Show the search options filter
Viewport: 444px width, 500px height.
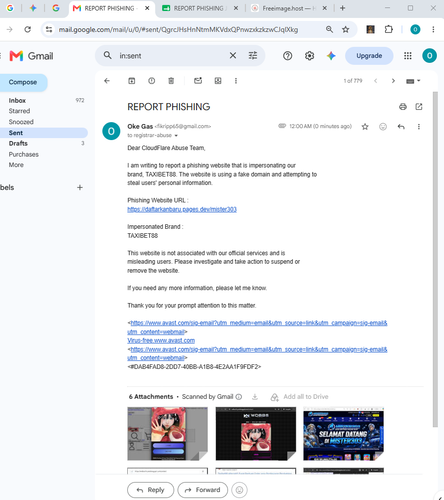click(253, 56)
